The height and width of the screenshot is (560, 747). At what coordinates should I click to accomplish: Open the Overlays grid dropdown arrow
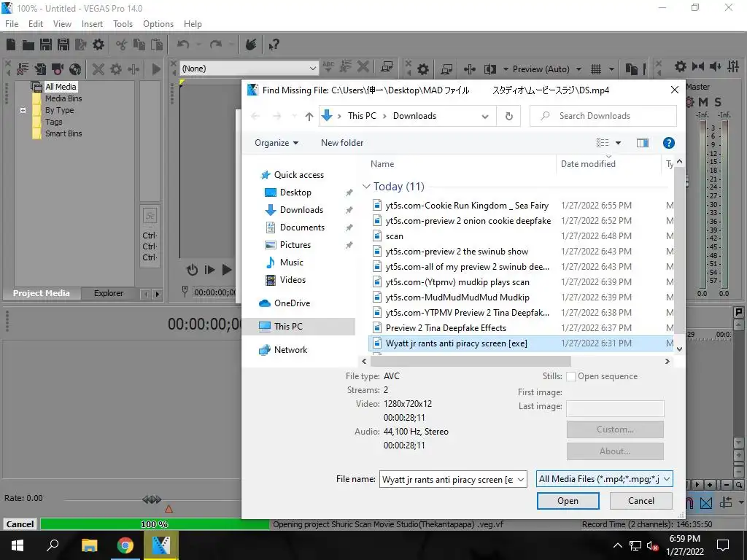[x=612, y=69]
